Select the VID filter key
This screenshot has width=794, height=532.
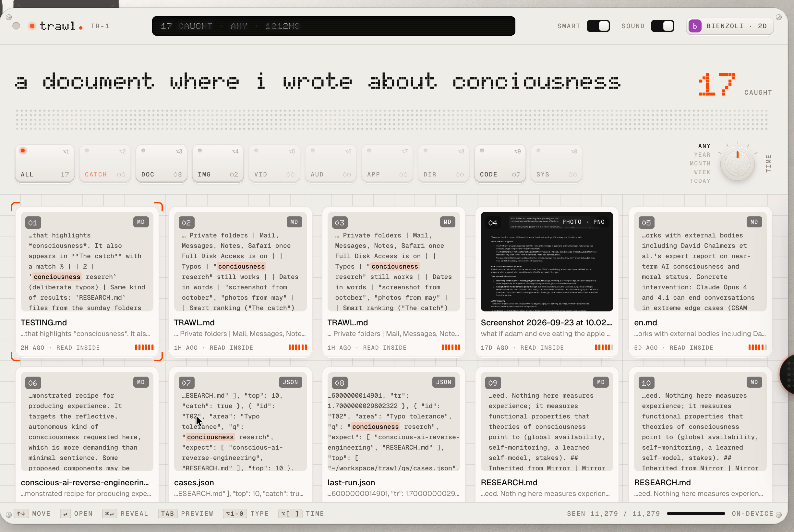coord(274,163)
